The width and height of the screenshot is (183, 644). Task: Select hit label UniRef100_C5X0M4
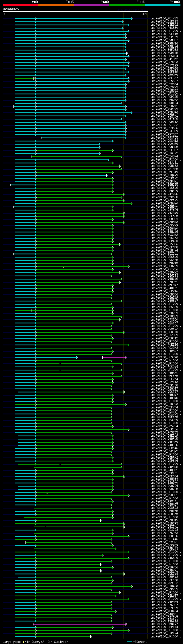tap(164, 84)
